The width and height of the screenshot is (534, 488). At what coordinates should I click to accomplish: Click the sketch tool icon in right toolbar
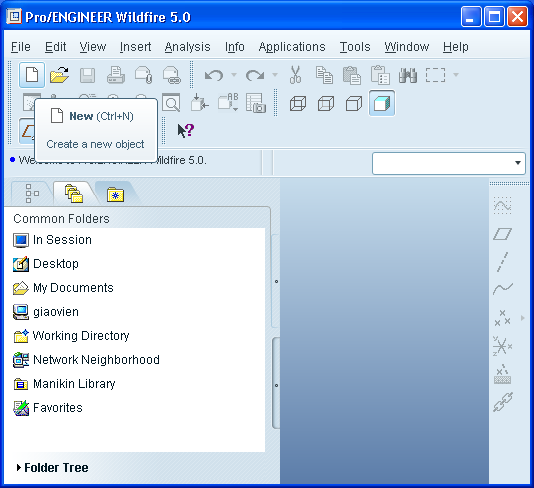tap(502, 206)
